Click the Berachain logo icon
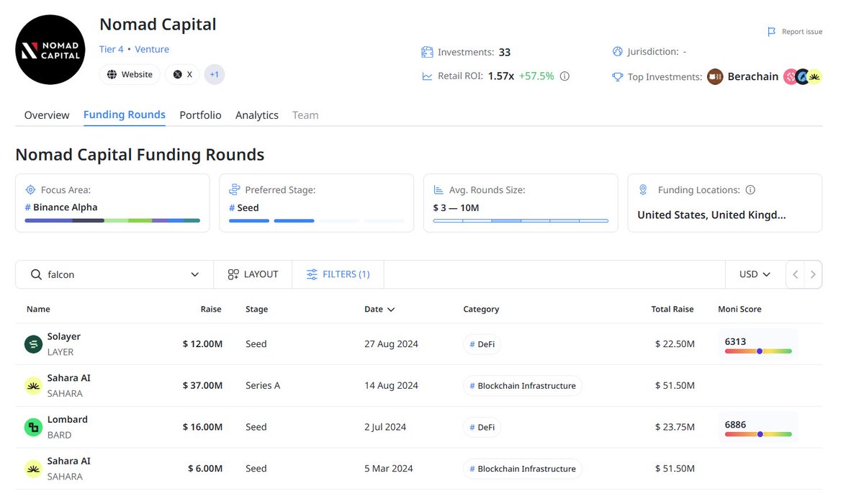This screenshot has height=504, width=864. [x=715, y=76]
